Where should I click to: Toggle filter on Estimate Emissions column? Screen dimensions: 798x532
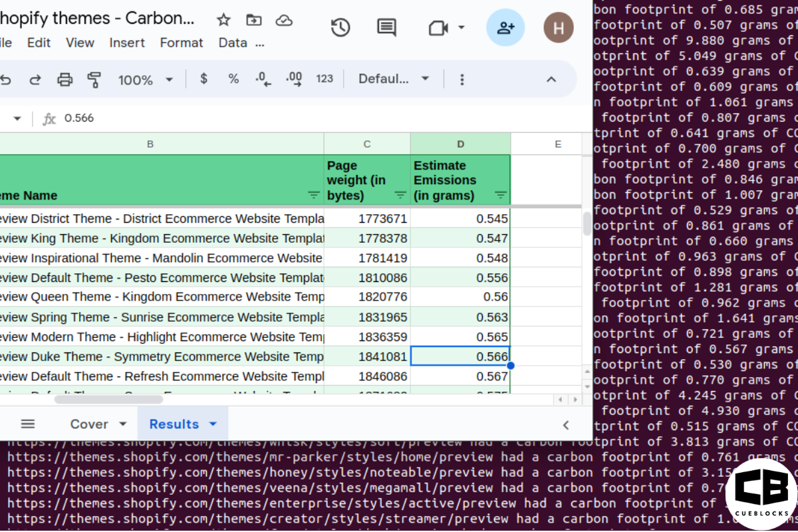coord(501,196)
